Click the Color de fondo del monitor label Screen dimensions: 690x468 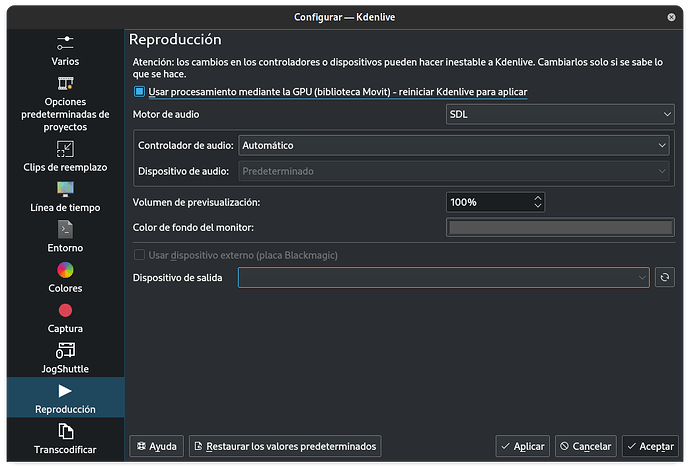tap(193, 227)
